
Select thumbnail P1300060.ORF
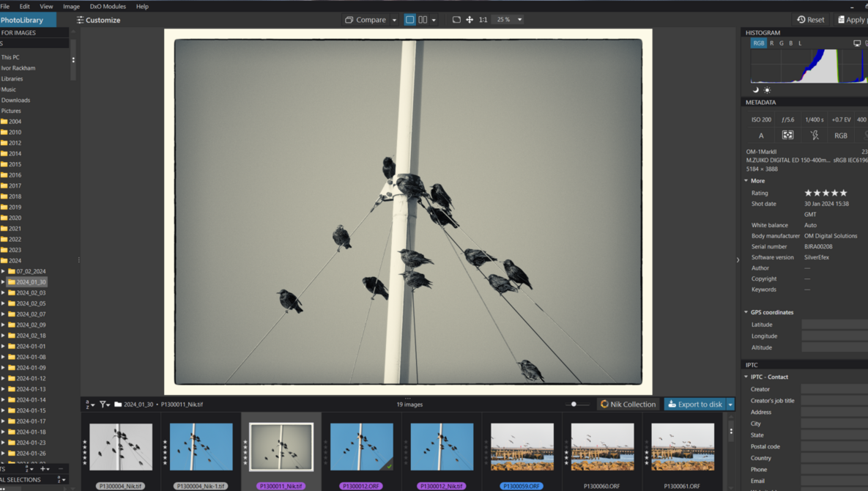pyautogui.click(x=602, y=447)
